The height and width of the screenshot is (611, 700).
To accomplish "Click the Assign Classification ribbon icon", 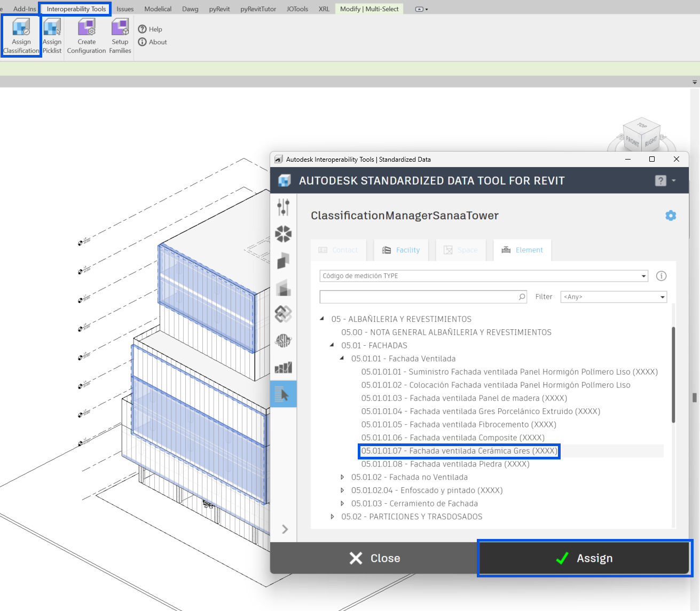I will tap(21, 27).
